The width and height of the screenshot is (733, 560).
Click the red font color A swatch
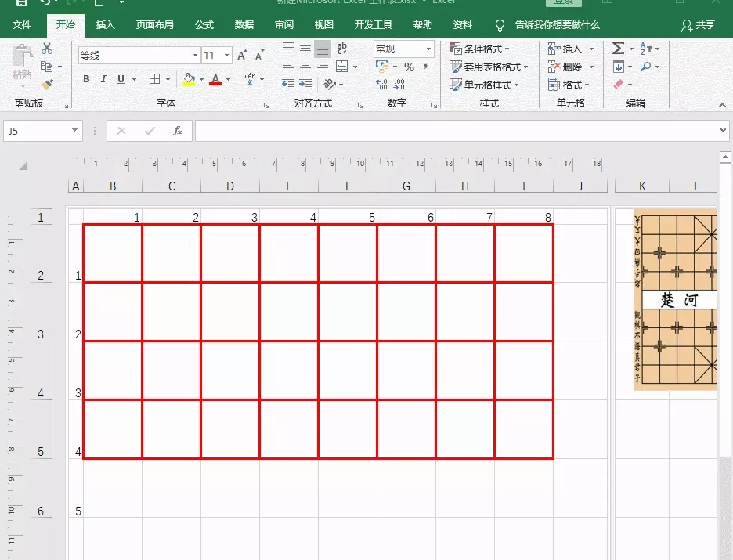(x=213, y=79)
